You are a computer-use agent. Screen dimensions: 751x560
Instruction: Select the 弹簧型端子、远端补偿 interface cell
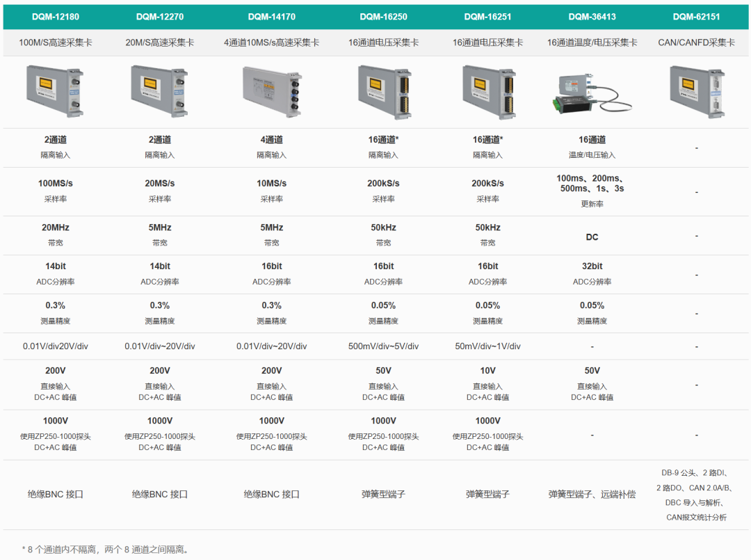[592, 495]
